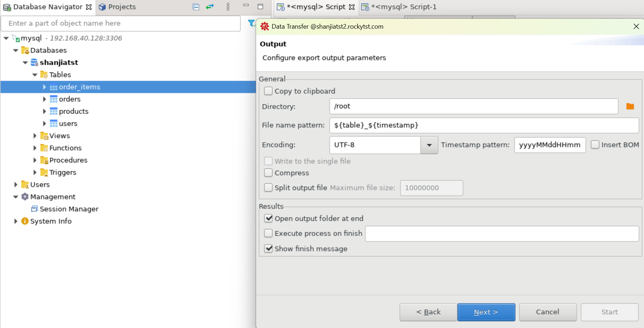Collapse the shanjiatst database node
Viewport: 644px width, 328px height.
pyautogui.click(x=25, y=63)
